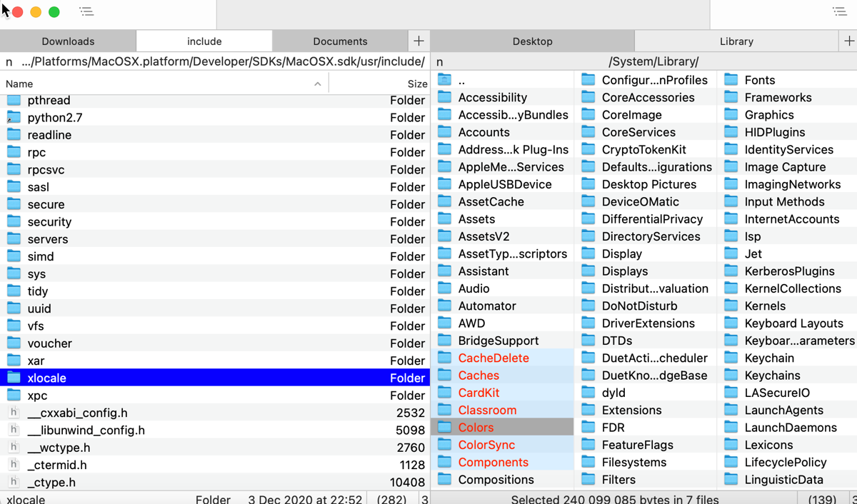This screenshot has width=857, height=504.
Task: Select the secure folder row
Action: [x=214, y=204]
